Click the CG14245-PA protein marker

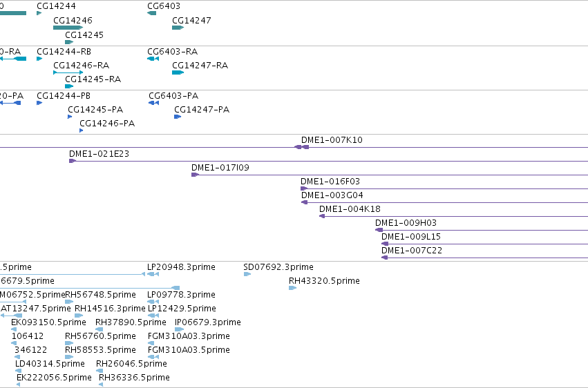(70, 117)
